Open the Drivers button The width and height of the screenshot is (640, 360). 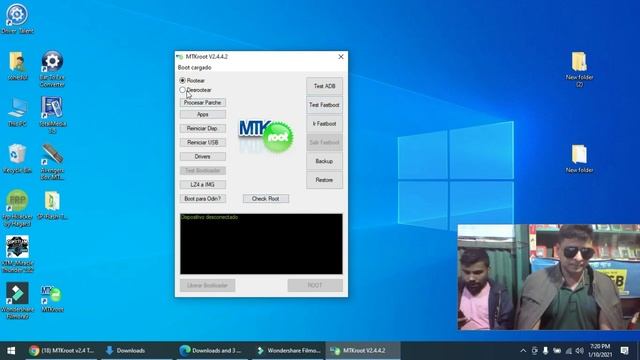(202, 157)
